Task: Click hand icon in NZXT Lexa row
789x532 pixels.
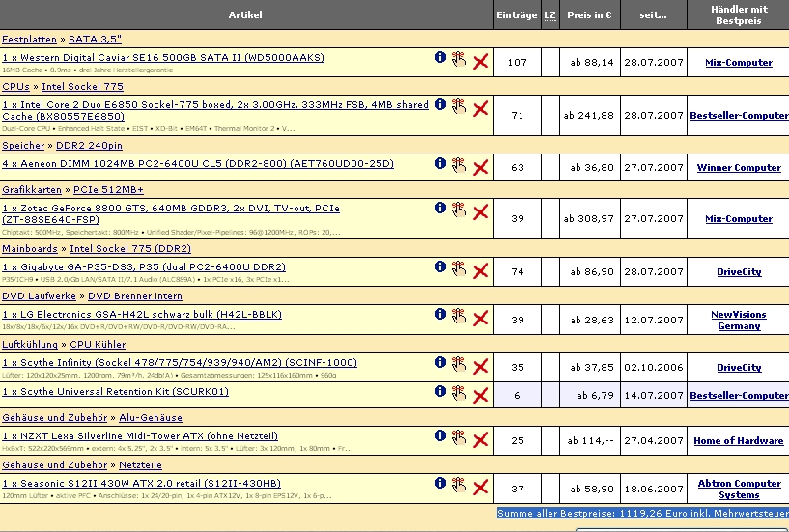Action: (459, 437)
